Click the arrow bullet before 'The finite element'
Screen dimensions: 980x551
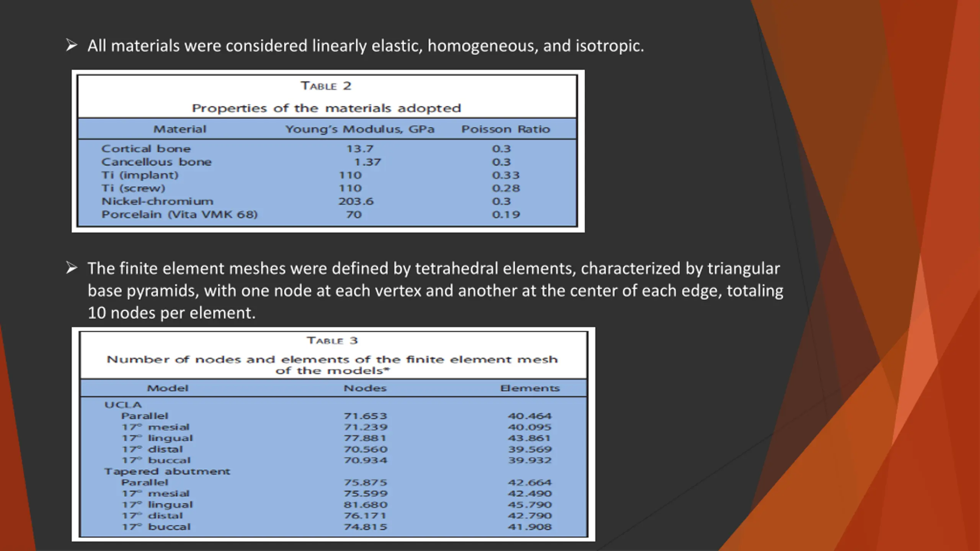pyautogui.click(x=71, y=267)
